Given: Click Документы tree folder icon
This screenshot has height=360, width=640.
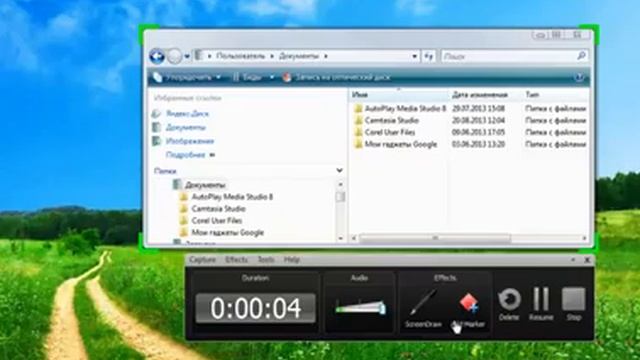Looking at the screenshot, I should pos(177,184).
